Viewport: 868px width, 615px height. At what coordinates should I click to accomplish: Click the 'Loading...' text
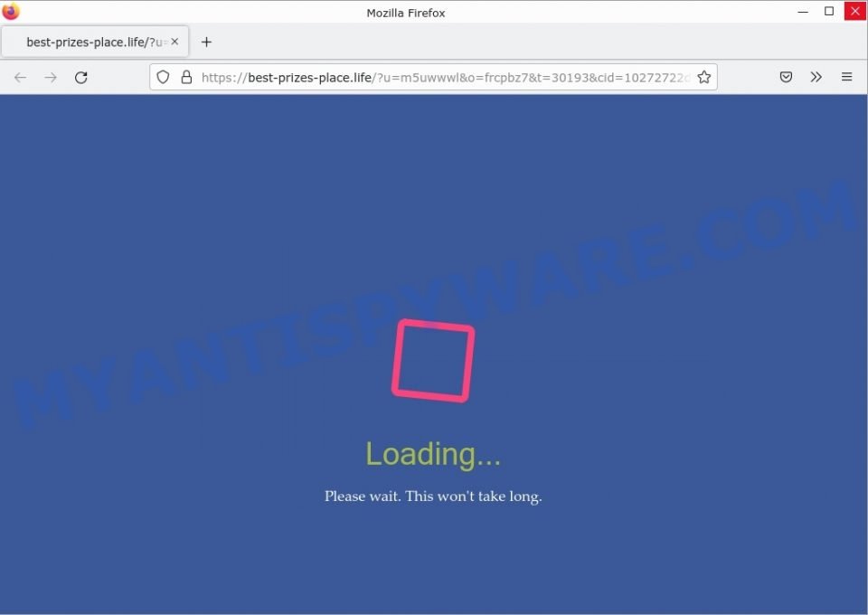click(x=433, y=455)
